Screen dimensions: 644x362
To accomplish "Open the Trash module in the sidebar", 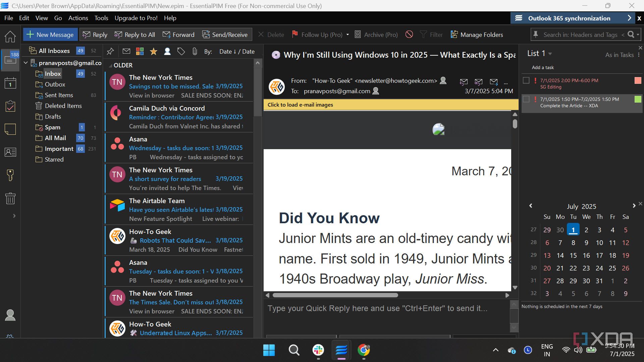I will tap(10, 198).
